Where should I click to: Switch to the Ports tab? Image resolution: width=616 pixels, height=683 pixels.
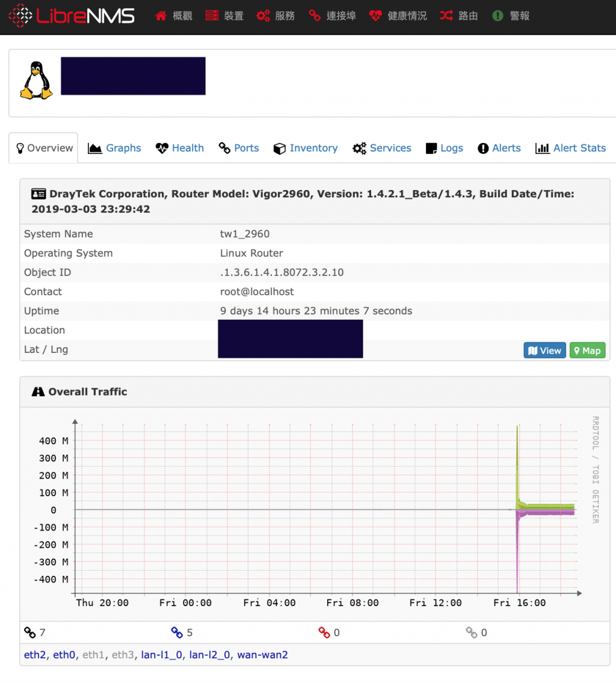(x=239, y=148)
